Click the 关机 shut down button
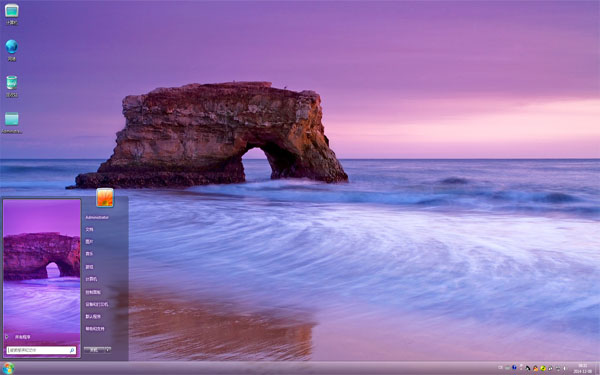Screen dimensions: 600x375 (94, 350)
